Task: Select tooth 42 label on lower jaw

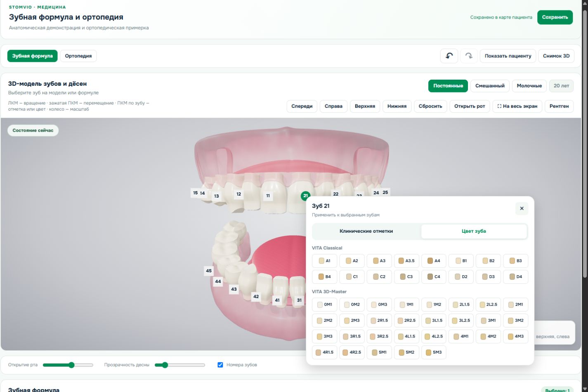Action: point(256,296)
